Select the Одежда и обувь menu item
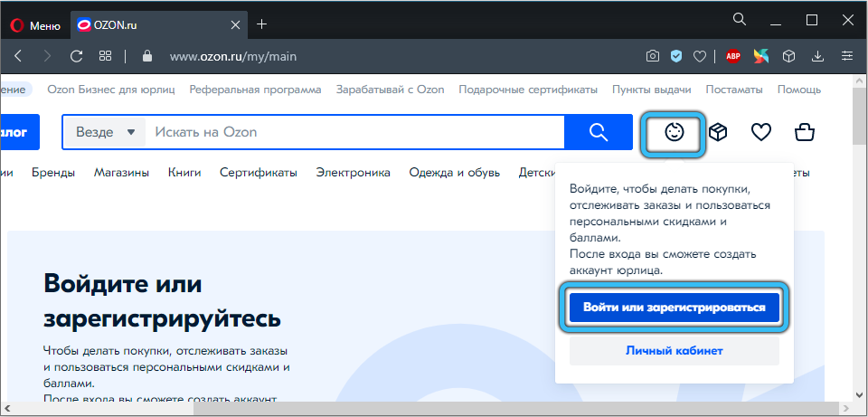 click(x=455, y=173)
